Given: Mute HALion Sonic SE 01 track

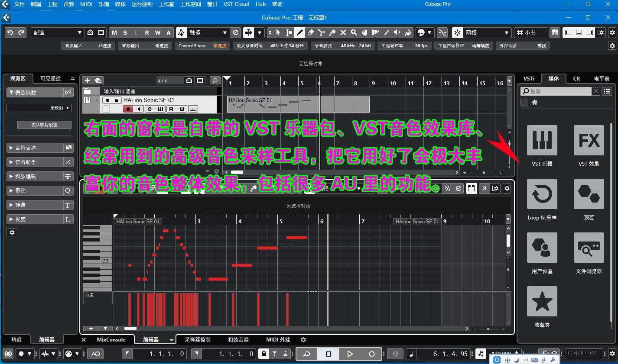Looking at the screenshot, I should click(107, 100).
